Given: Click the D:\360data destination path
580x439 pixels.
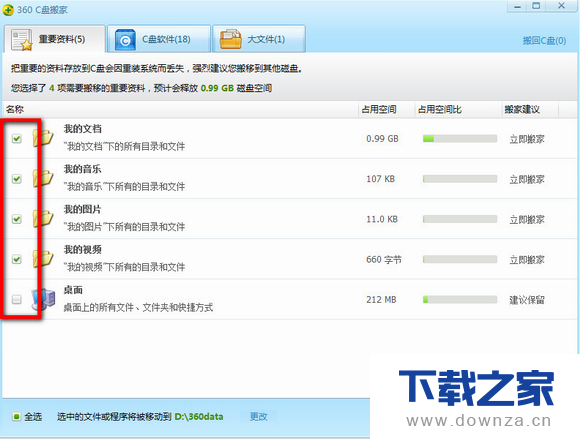Looking at the screenshot, I should click(199, 417).
